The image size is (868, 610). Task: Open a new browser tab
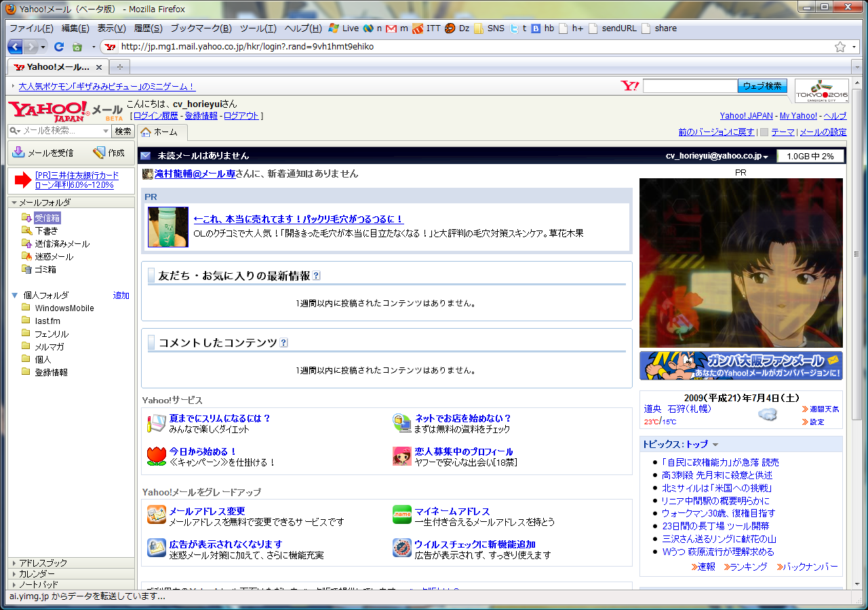tap(119, 67)
